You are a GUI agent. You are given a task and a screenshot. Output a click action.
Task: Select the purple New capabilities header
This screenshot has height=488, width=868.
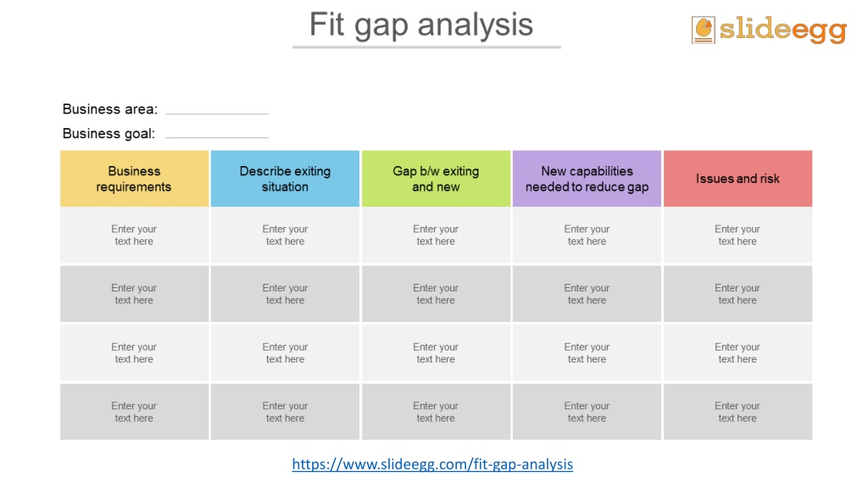(x=587, y=179)
